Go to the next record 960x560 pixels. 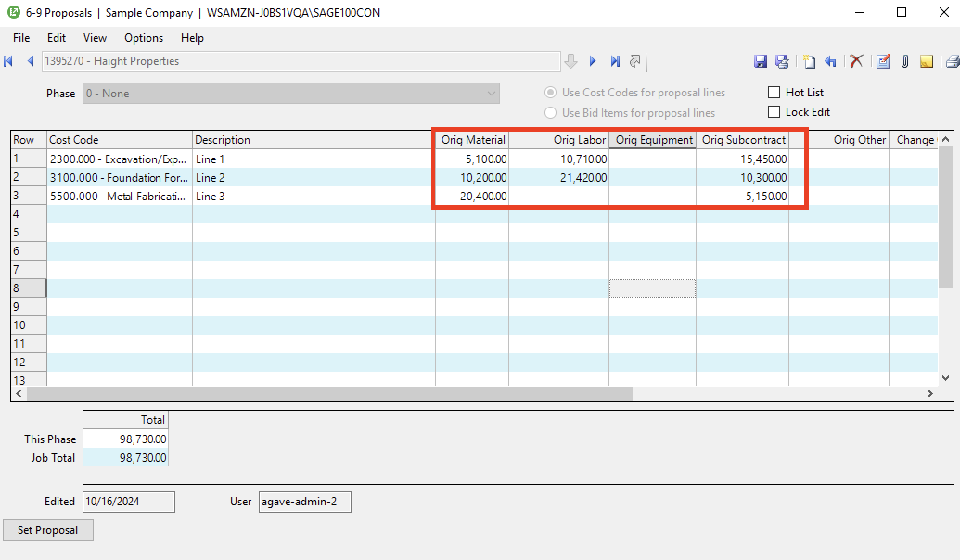click(x=592, y=61)
